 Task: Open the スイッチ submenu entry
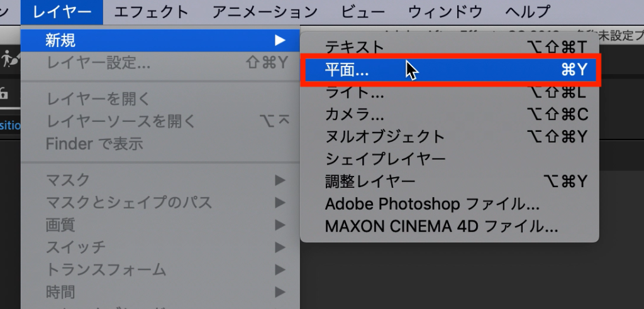point(160,247)
